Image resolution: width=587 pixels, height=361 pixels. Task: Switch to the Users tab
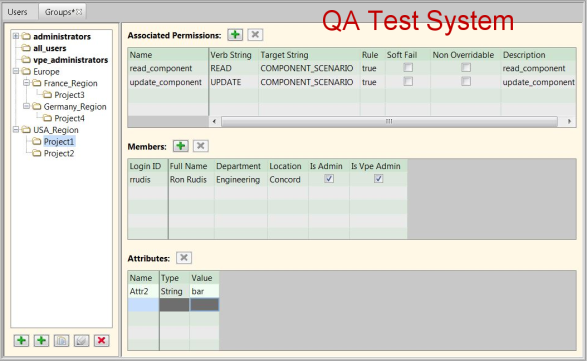click(x=18, y=12)
